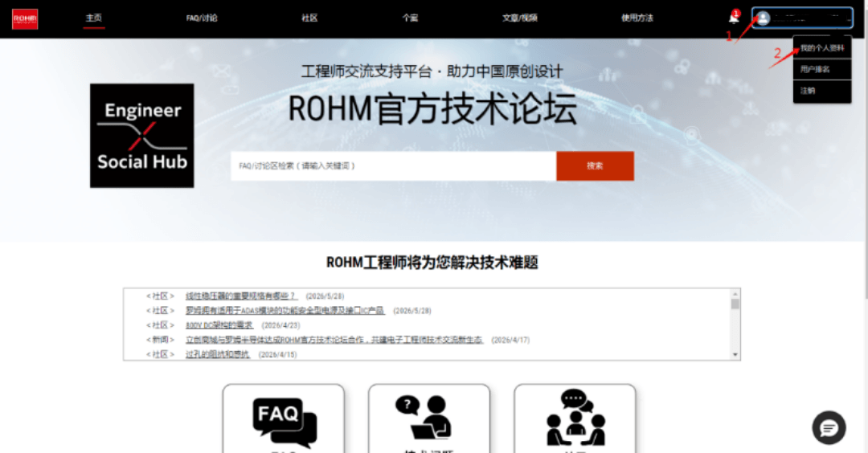Go to the 主页 tab

(x=93, y=18)
